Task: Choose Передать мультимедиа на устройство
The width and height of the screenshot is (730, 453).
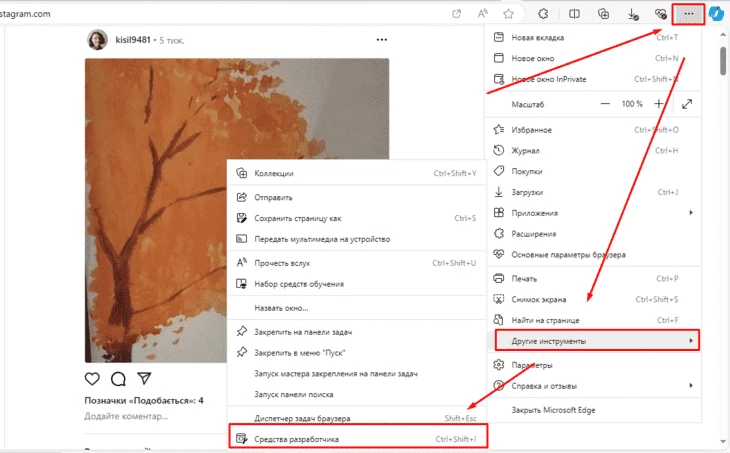Action: [357, 239]
